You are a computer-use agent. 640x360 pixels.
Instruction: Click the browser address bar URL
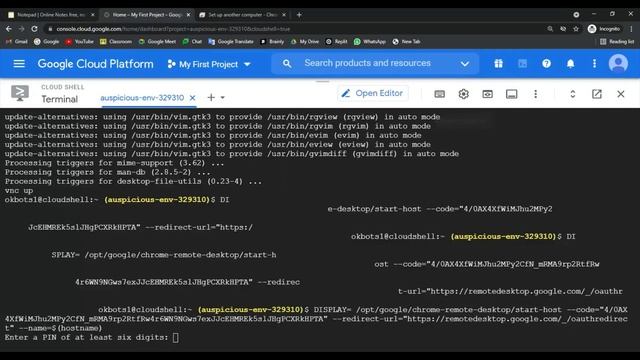[x=173, y=29]
